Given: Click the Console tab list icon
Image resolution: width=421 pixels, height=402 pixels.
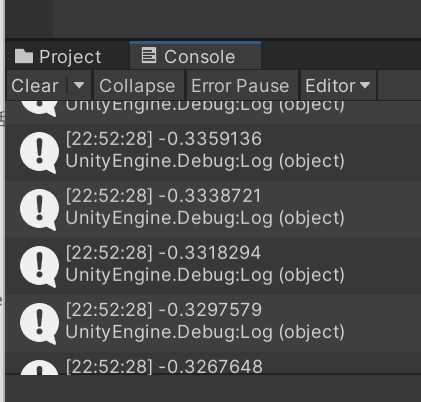Looking at the screenshot, I should pos(149,55).
